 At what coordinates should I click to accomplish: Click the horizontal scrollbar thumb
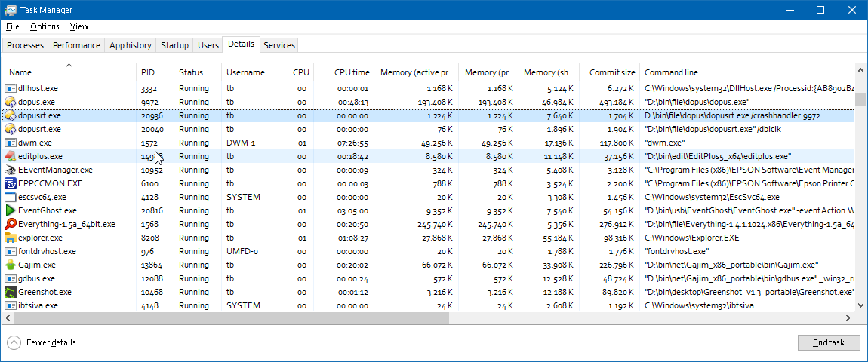pyautogui.click(x=230, y=318)
